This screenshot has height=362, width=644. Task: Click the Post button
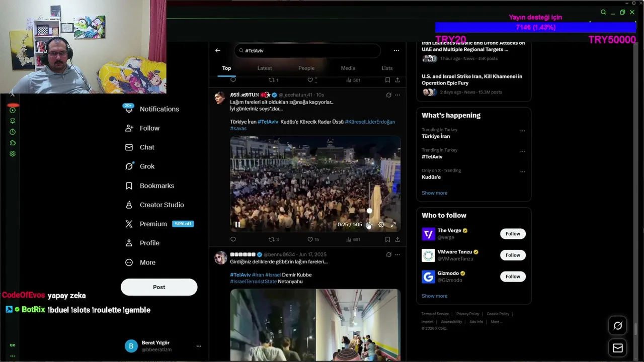click(159, 287)
